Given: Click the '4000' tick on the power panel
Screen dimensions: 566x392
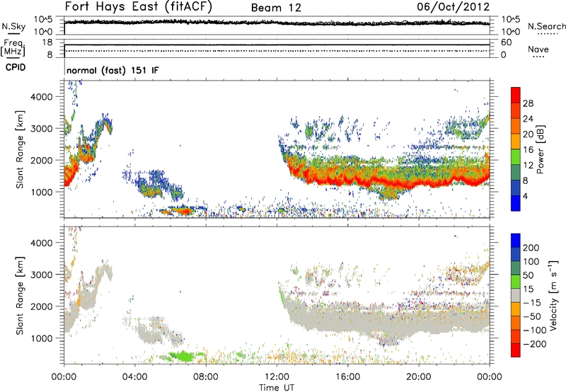Looking at the screenshot, I should pos(42,97).
